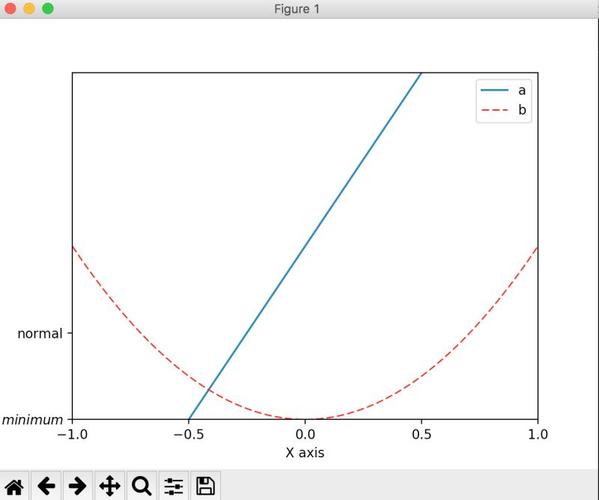Click legend entry labeled a

point(522,91)
